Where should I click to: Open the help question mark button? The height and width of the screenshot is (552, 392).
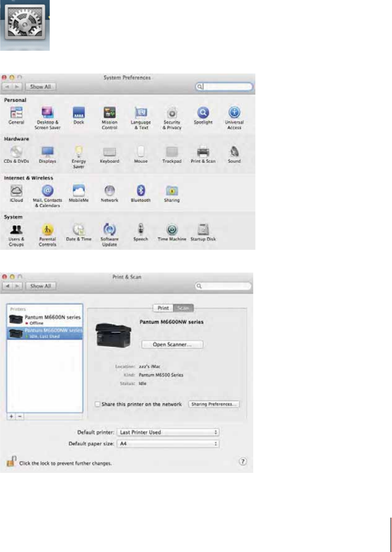tap(243, 461)
